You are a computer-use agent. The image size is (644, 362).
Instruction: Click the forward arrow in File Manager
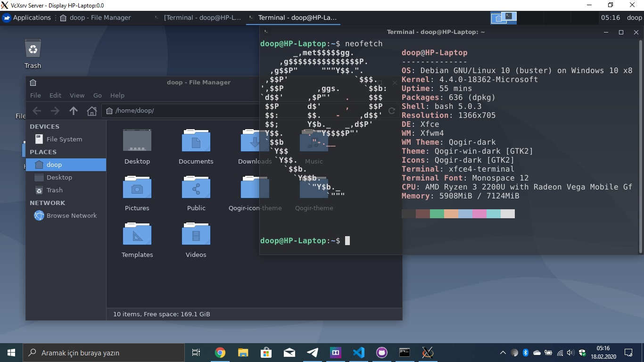[55, 111]
